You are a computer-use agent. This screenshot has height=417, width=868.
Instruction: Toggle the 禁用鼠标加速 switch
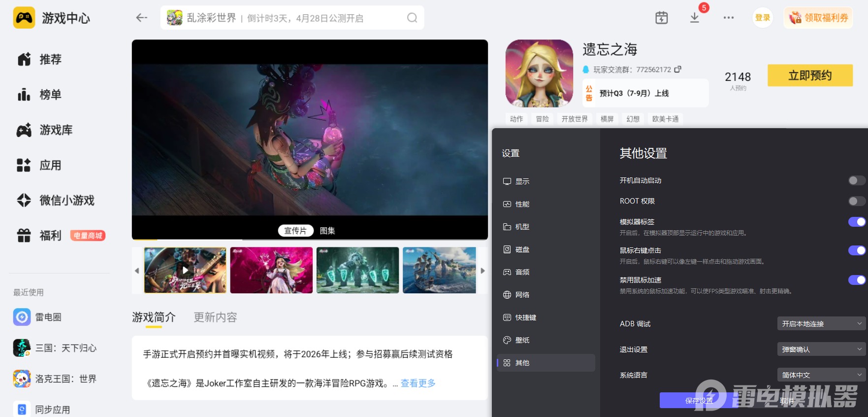click(857, 280)
